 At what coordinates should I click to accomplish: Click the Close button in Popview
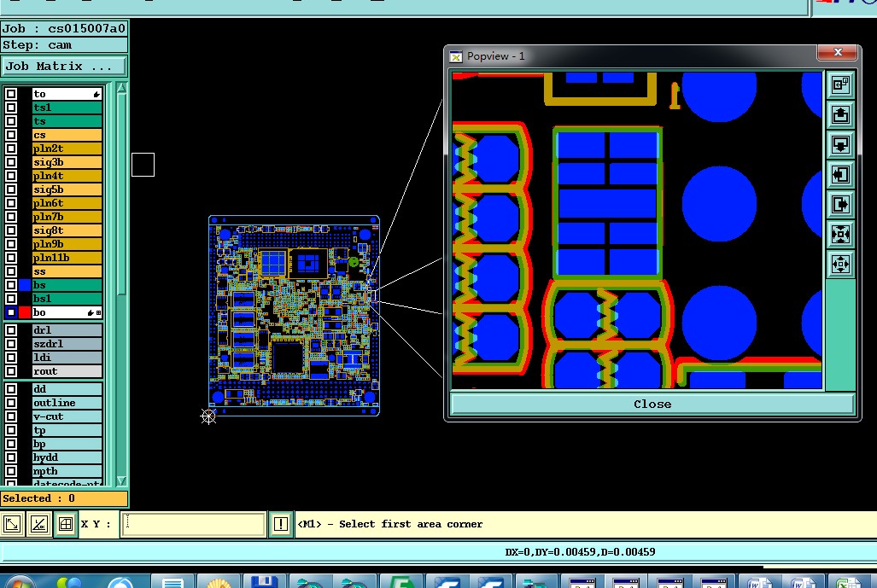click(x=652, y=405)
